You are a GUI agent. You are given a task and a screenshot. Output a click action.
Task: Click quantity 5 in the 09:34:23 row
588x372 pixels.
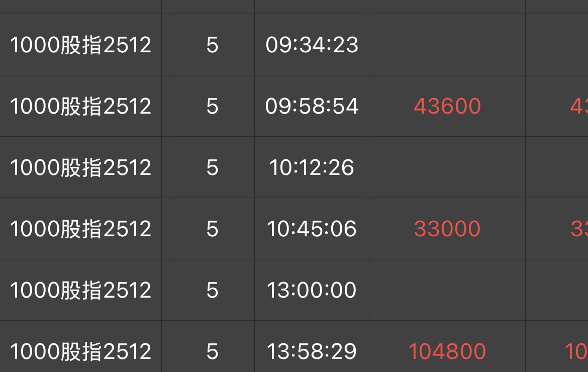pyautogui.click(x=212, y=45)
